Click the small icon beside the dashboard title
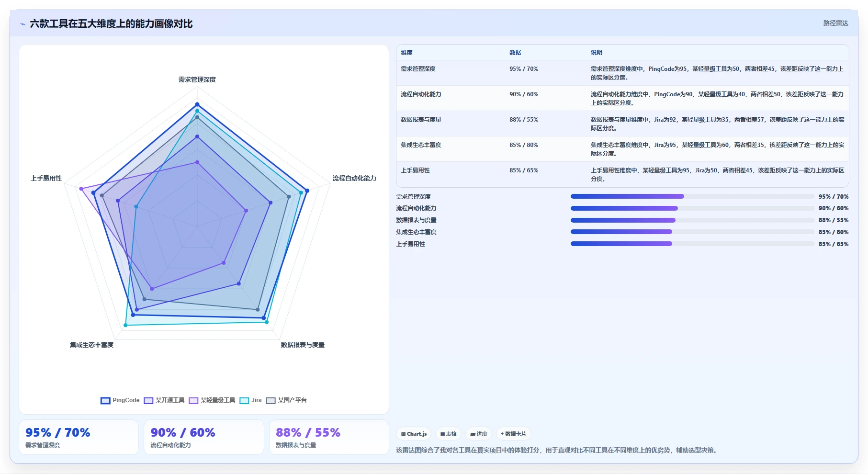 point(23,24)
